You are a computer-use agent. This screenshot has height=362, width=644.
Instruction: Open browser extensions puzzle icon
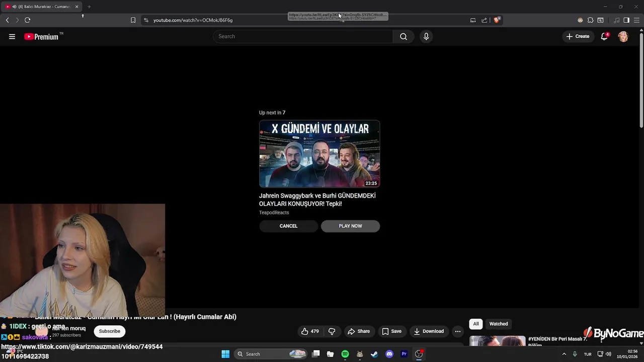tap(590, 20)
